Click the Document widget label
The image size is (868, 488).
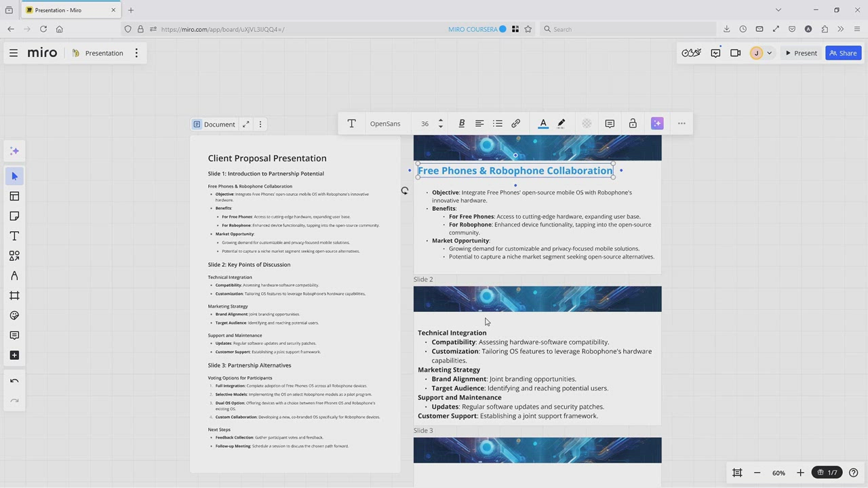tap(214, 124)
